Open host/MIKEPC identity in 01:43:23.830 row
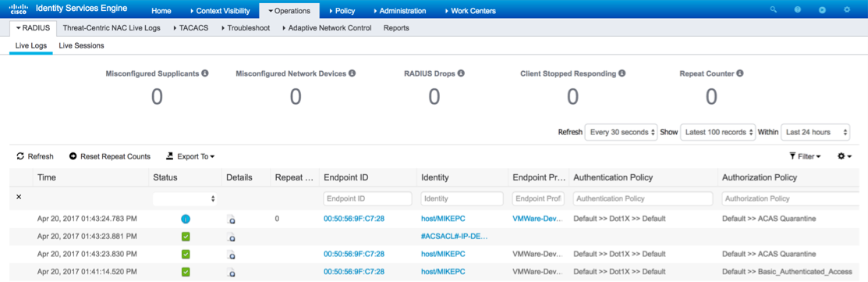 click(444, 255)
